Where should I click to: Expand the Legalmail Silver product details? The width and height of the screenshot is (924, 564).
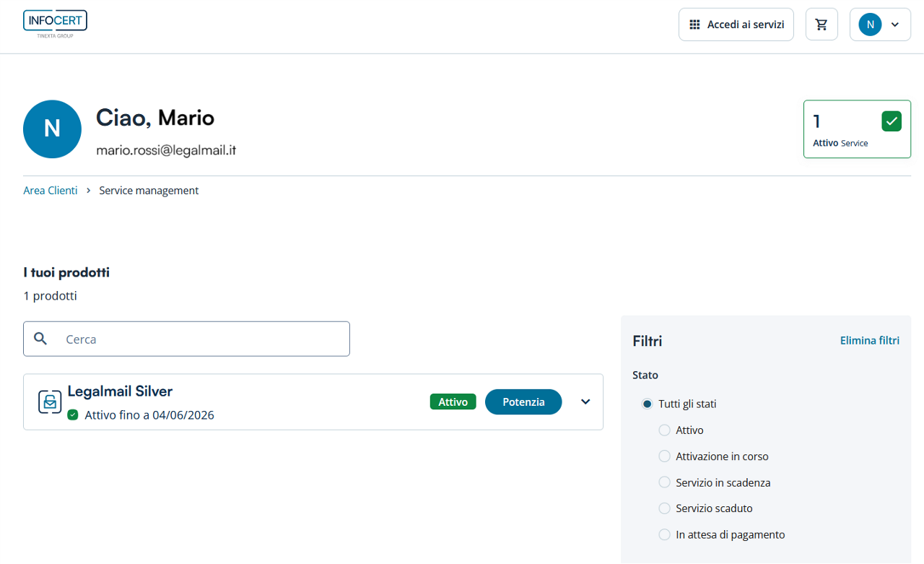click(585, 402)
